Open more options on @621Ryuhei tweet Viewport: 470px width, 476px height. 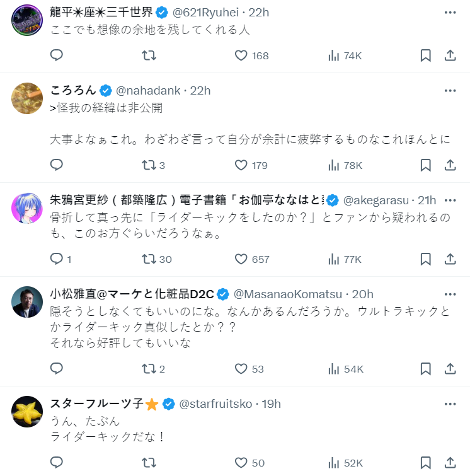click(450, 13)
